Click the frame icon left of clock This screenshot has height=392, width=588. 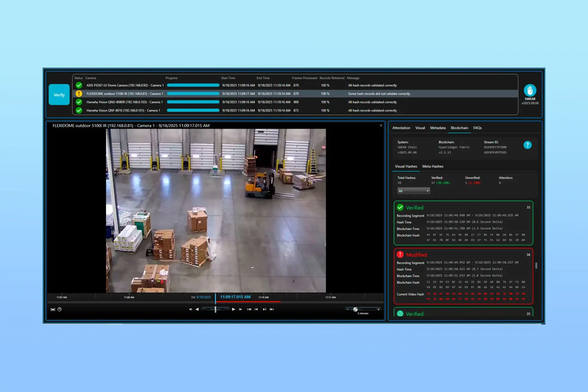(53, 309)
